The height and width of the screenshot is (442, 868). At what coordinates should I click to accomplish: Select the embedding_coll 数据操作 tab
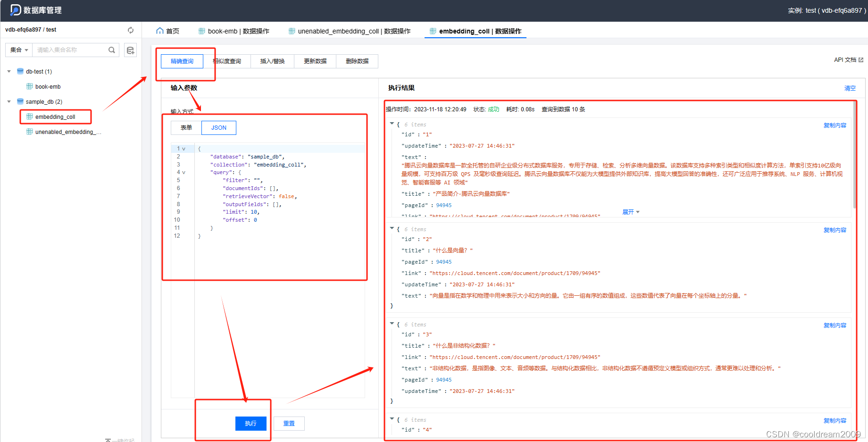tap(476, 31)
